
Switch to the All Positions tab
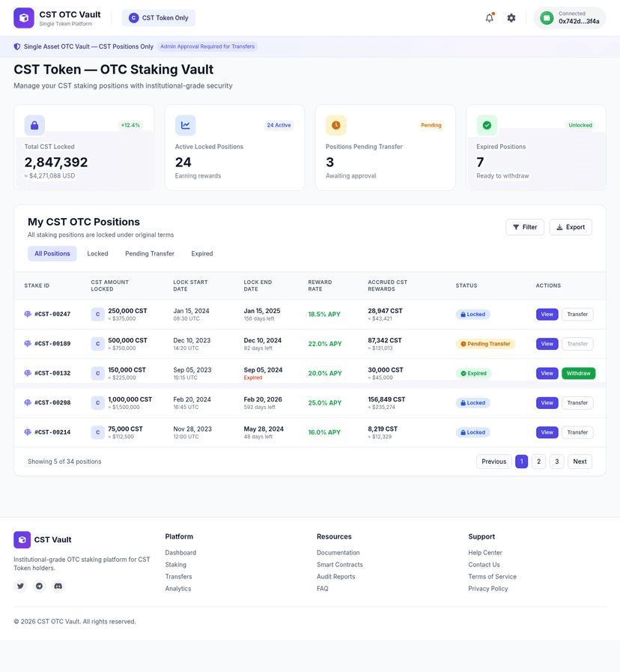52,253
